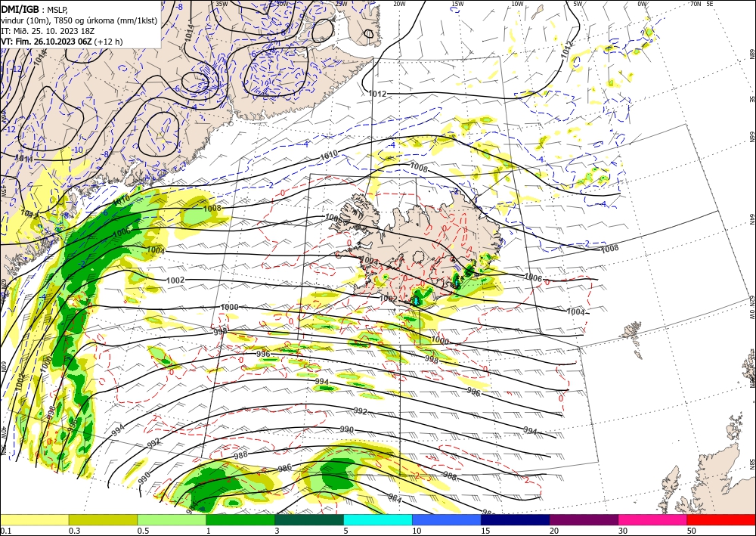The width and height of the screenshot is (756, 536).
Task: Click the legend value '50'
Action: click(x=692, y=531)
